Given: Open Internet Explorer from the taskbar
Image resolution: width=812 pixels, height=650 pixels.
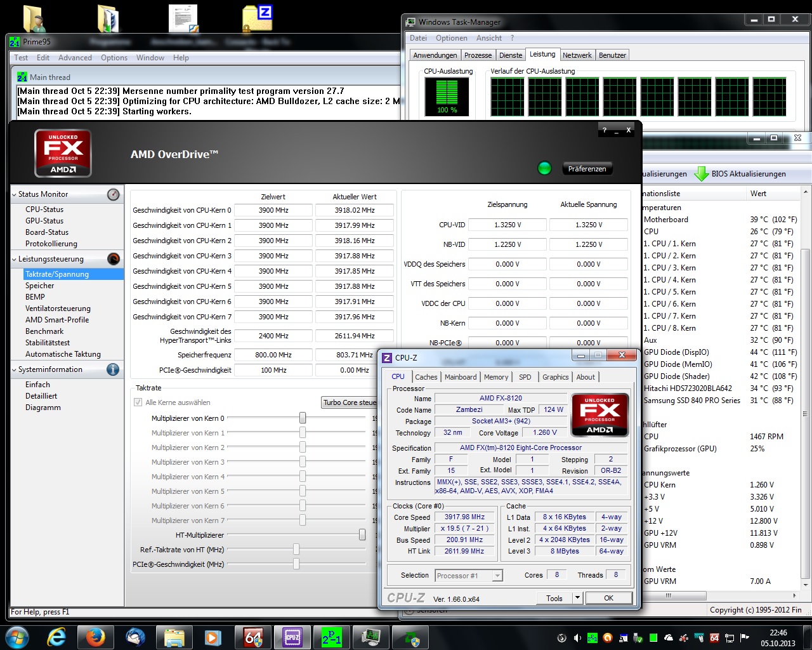Looking at the screenshot, I should coord(56,637).
